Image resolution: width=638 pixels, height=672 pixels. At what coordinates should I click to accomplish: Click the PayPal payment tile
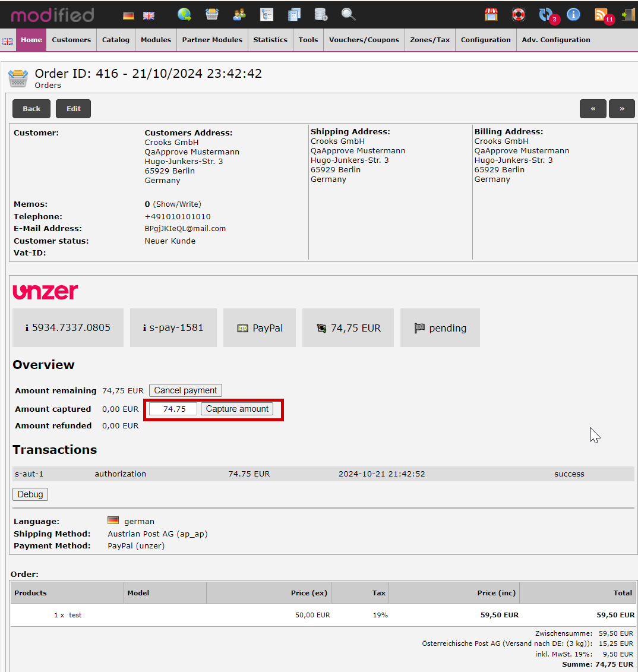pyautogui.click(x=260, y=327)
